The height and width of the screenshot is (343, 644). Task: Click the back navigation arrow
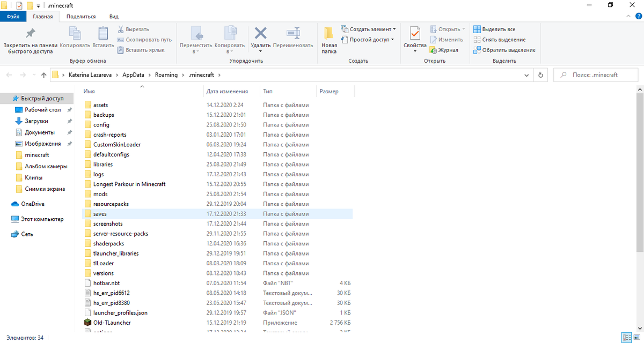coord(9,75)
